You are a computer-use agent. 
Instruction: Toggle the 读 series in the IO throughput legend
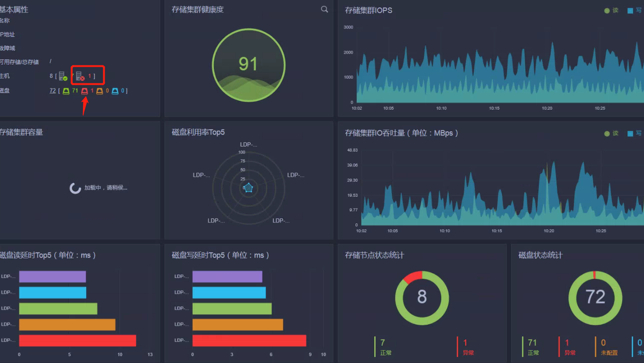coord(611,134)
